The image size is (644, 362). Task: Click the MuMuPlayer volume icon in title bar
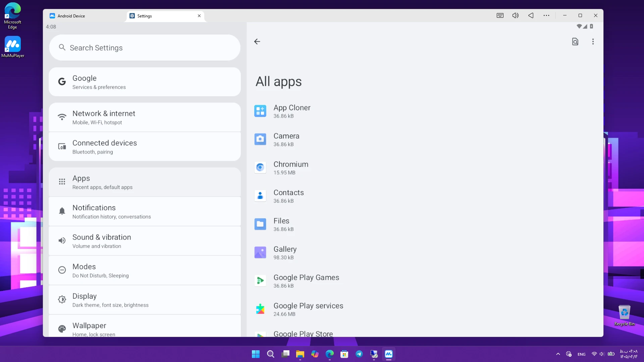click(515, 15)
